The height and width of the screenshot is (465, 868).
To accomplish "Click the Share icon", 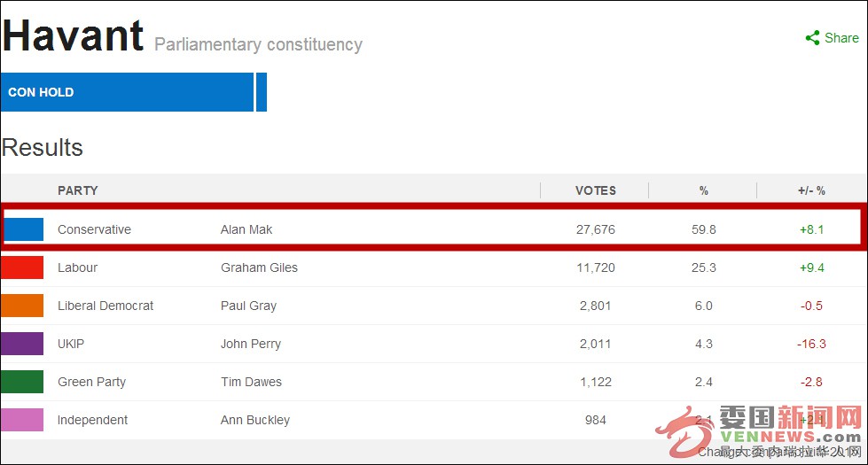I will click(812, 37).
